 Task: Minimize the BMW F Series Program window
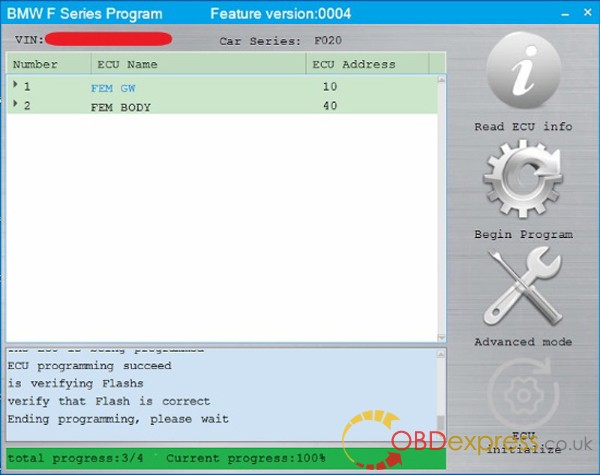click(x=565, y=14)
